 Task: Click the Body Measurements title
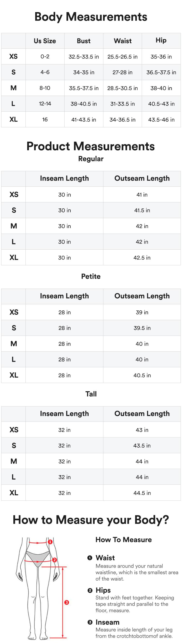tap(91, 17)
